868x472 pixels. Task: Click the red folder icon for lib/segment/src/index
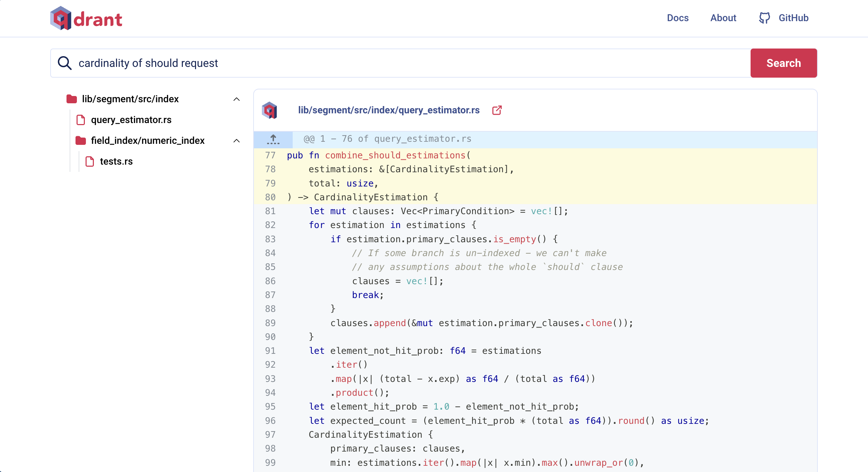point(71,99)
